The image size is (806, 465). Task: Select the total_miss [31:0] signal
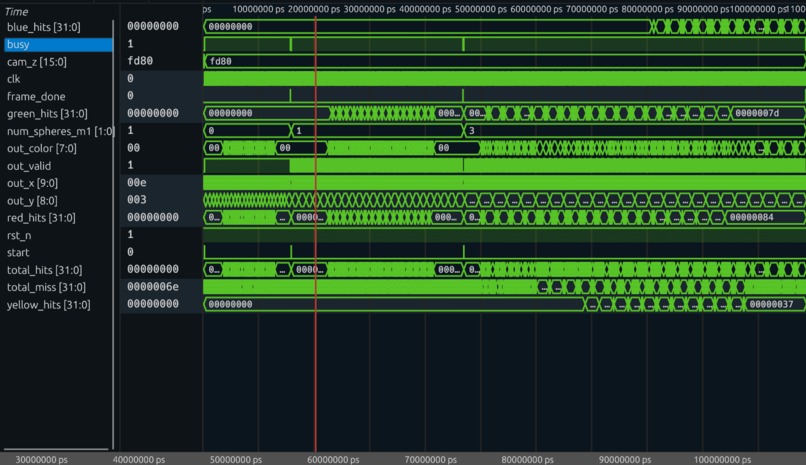click(x=46, y=287)
